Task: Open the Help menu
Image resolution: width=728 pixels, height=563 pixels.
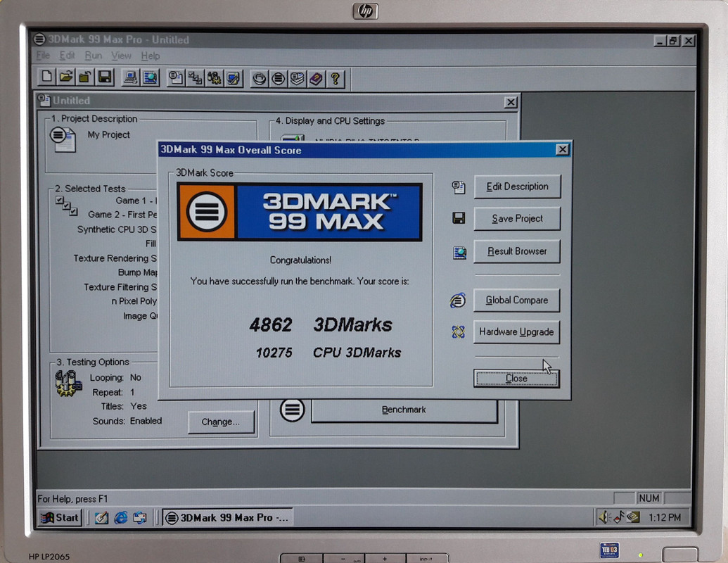Action: 151,56
